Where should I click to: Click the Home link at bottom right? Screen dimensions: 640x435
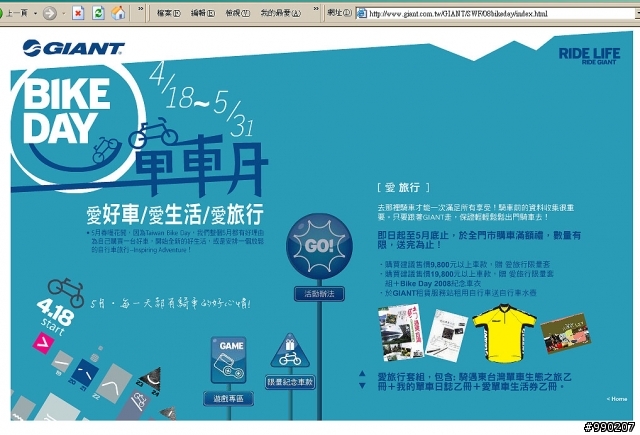click(x=617, y=399)
